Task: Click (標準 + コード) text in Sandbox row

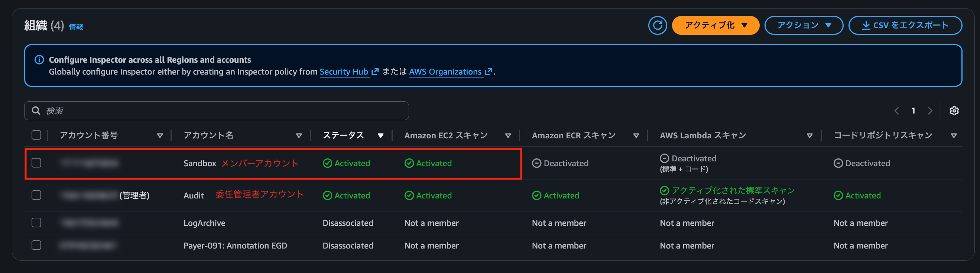Action: point(684,169)
